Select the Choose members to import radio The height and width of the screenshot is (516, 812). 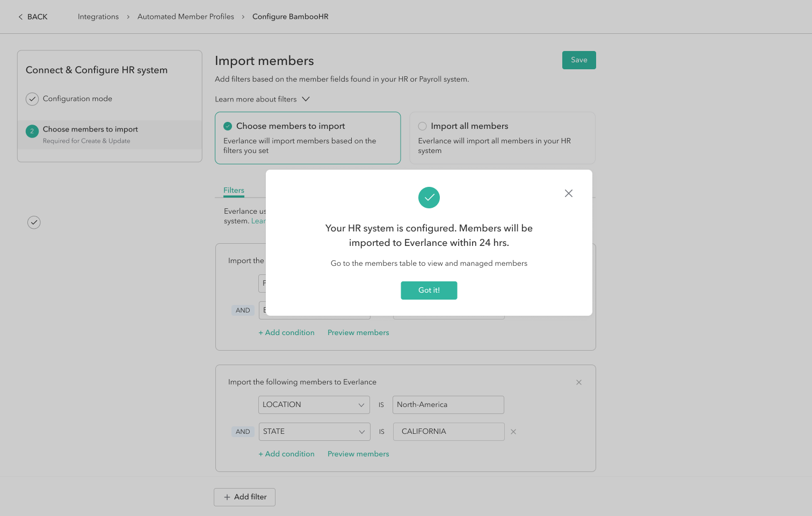(228, 126)
